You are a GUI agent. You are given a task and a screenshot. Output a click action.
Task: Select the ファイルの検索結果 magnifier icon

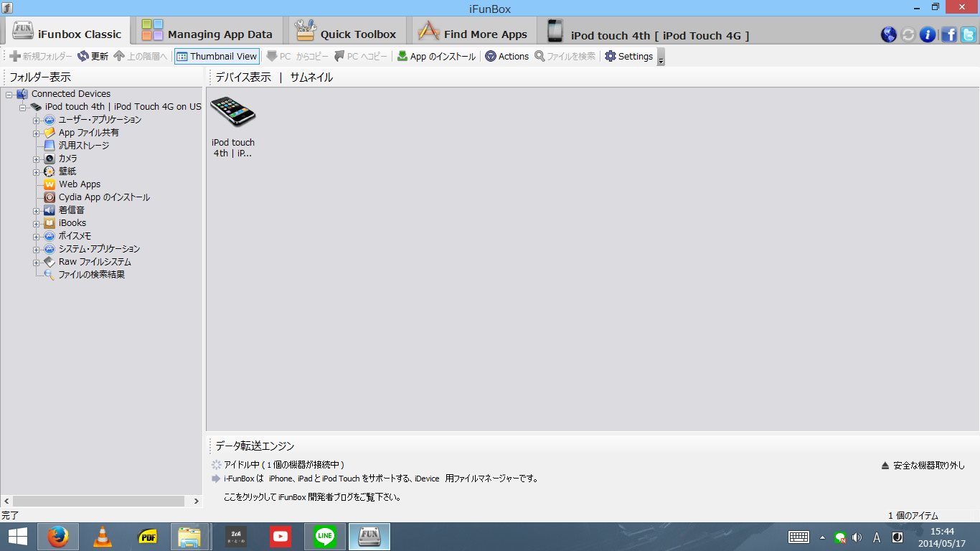click(x=50, y=275)
